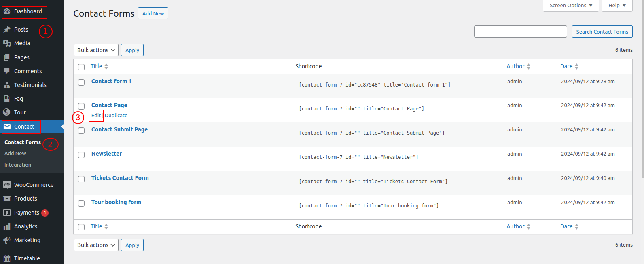Screen dimensions: 644x264
Task: Click the Marketing megaphone icon
Action: [7, 240]
